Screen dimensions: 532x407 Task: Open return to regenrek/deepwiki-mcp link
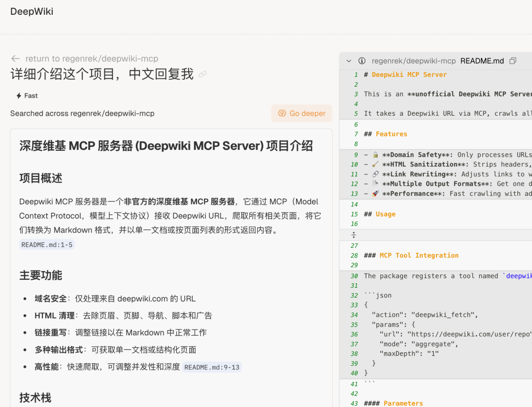92,59
